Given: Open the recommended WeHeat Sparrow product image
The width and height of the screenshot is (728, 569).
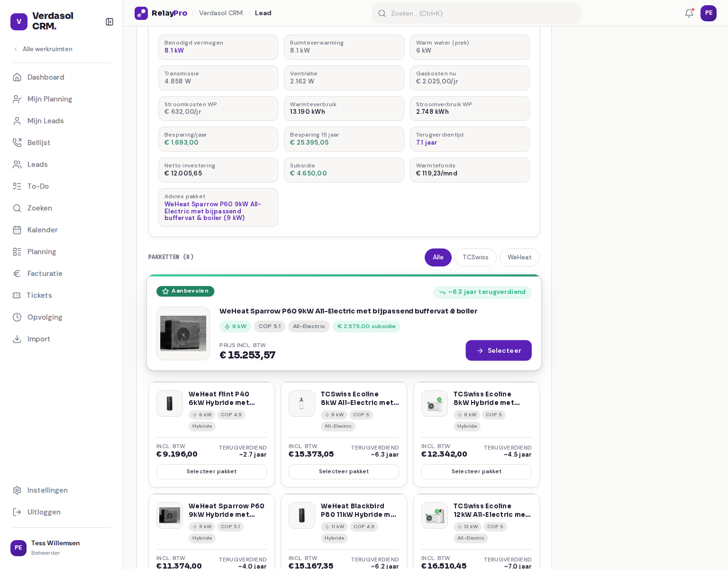Looking at the screenshot, I should pyautogui.click(x=183, y=333).
